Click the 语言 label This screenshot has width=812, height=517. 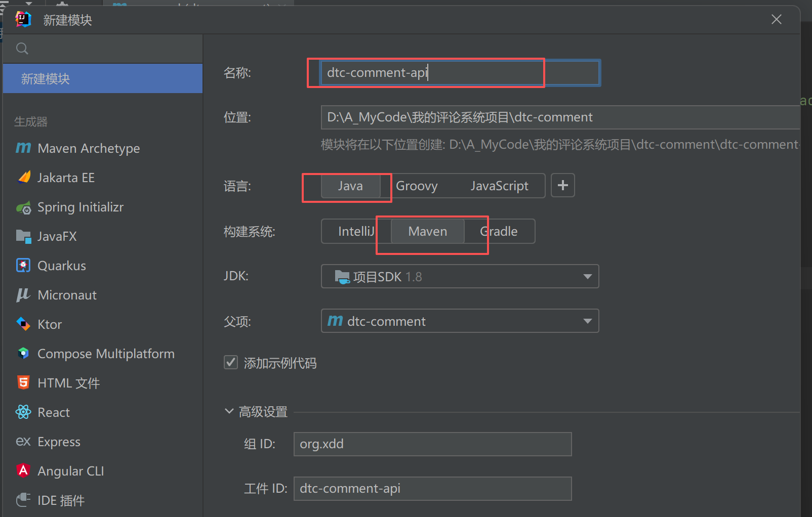(237, 186)
